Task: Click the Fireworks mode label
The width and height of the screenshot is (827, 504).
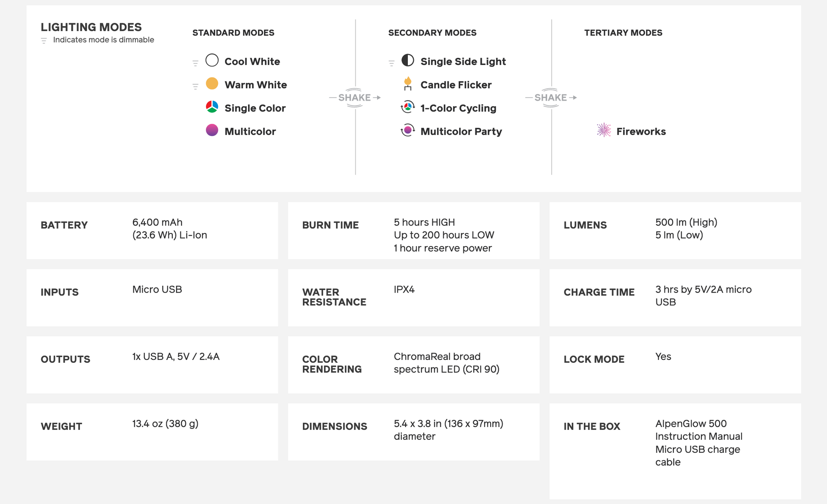Action: pyautogui.click(x=641, y=132)
